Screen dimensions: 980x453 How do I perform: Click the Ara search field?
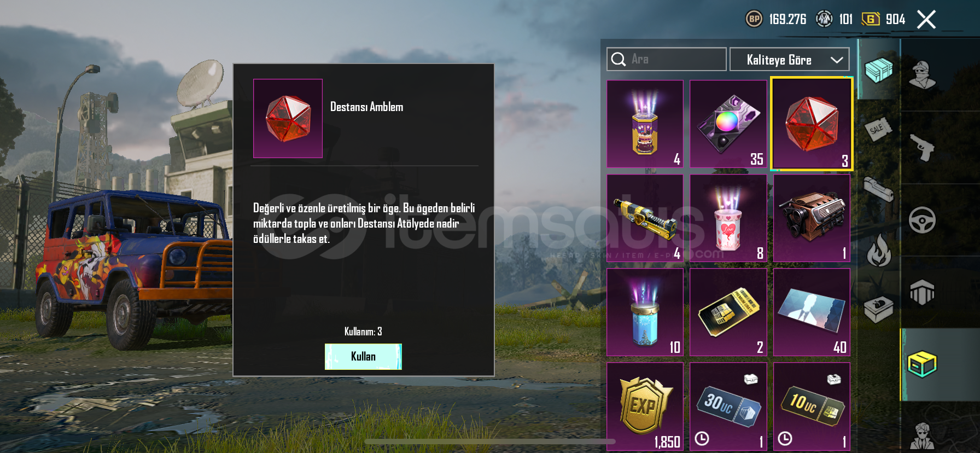[x=666, y=59]
